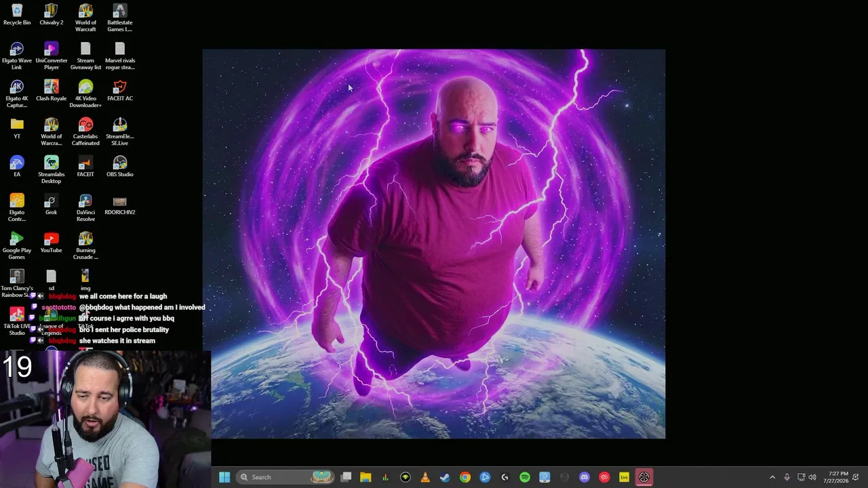The height and width of the screenshot is (488, 868).
Task: Open VLC media player taskbar icon
Action: coord(425,477)
